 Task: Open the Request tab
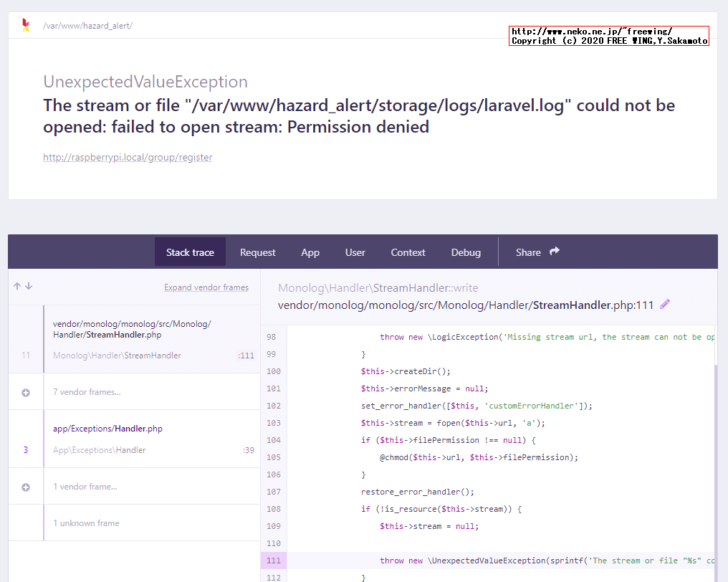pyautogui.click(x=257, y=252)
